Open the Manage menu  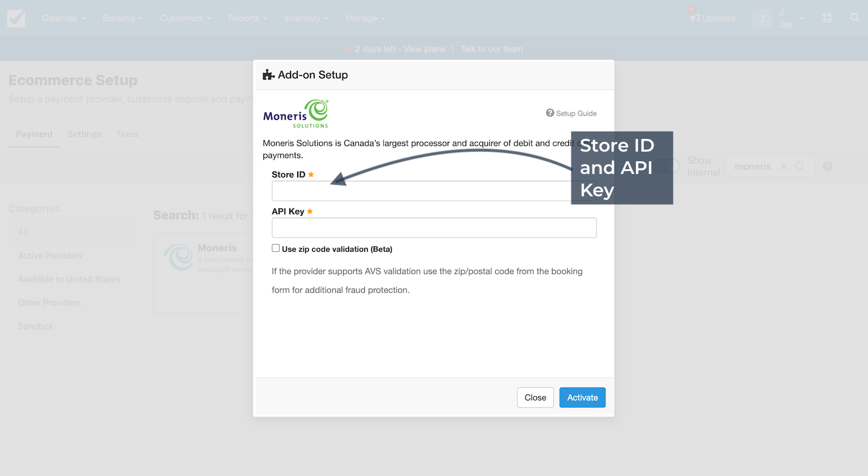(x=365, y=18)
